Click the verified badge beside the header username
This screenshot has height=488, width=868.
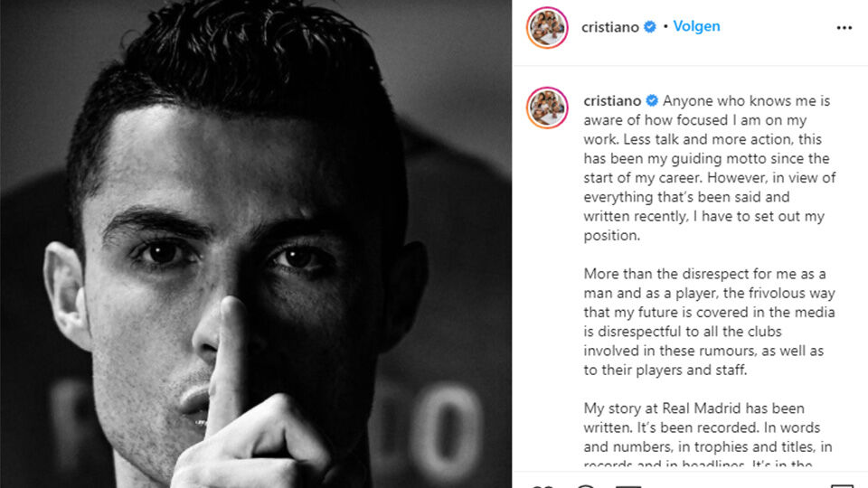[x=650, y=26]
